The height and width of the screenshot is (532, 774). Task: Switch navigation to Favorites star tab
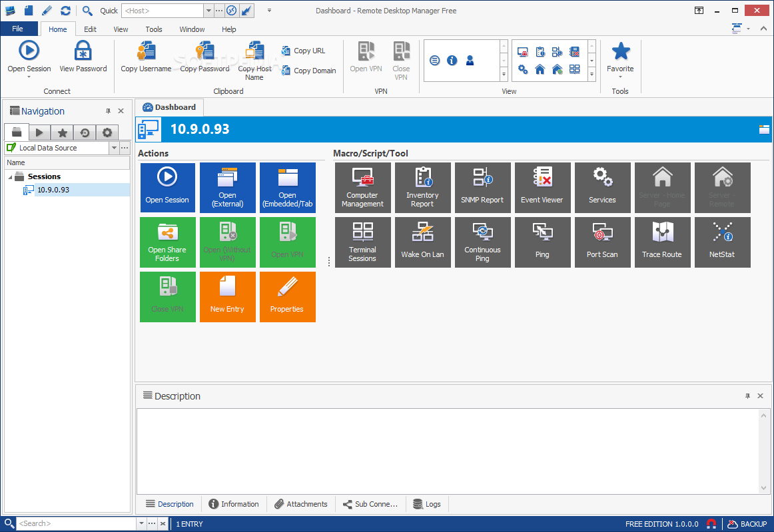pyautogui.click(x=62, y=133)
